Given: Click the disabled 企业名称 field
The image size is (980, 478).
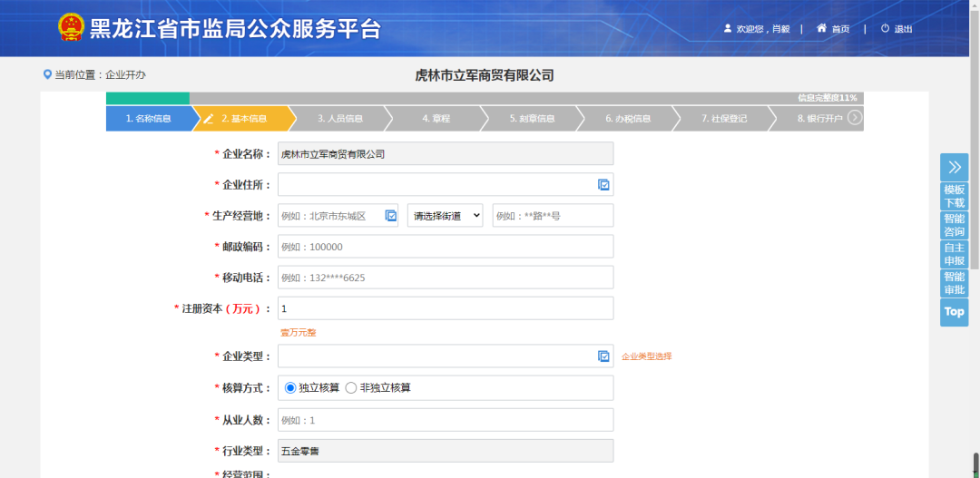Looking at the screenshot, I should (446, 153).
